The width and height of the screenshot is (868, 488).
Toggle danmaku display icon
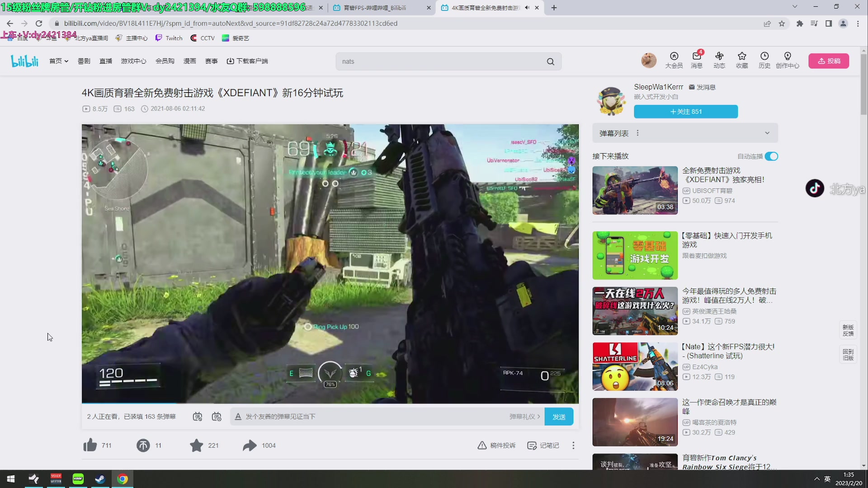coord(197,417)
